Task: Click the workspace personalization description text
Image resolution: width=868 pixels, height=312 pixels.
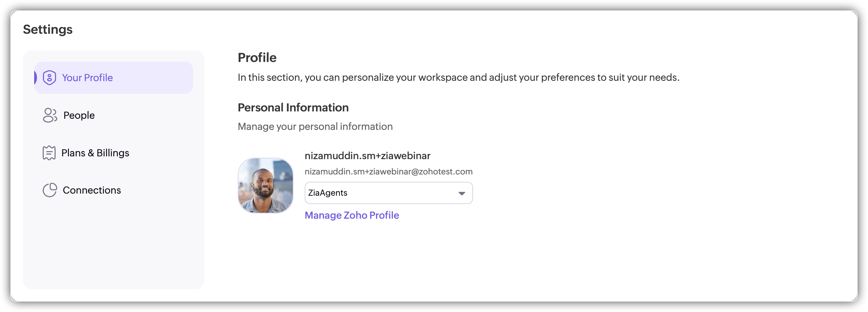Action: click(458, 77)
